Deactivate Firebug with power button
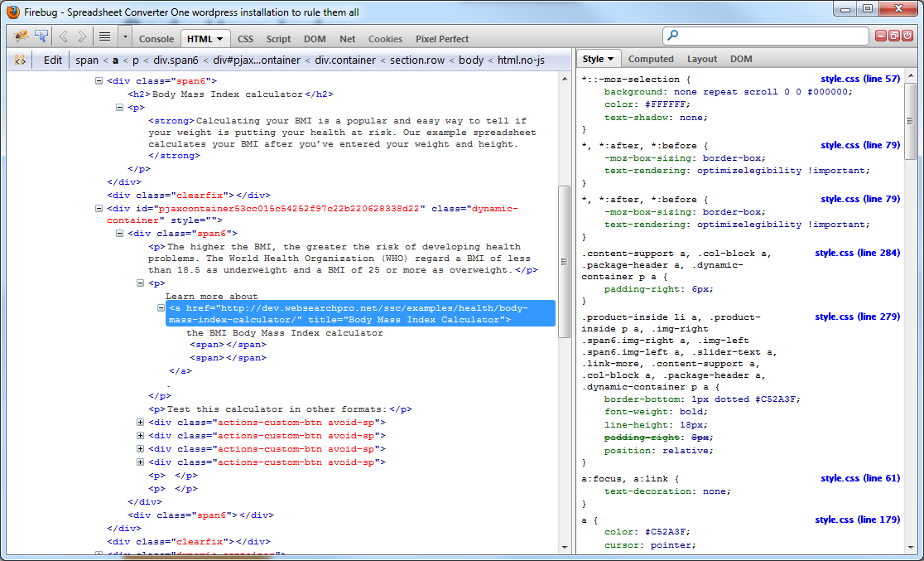924x561 pixels. 907,36
